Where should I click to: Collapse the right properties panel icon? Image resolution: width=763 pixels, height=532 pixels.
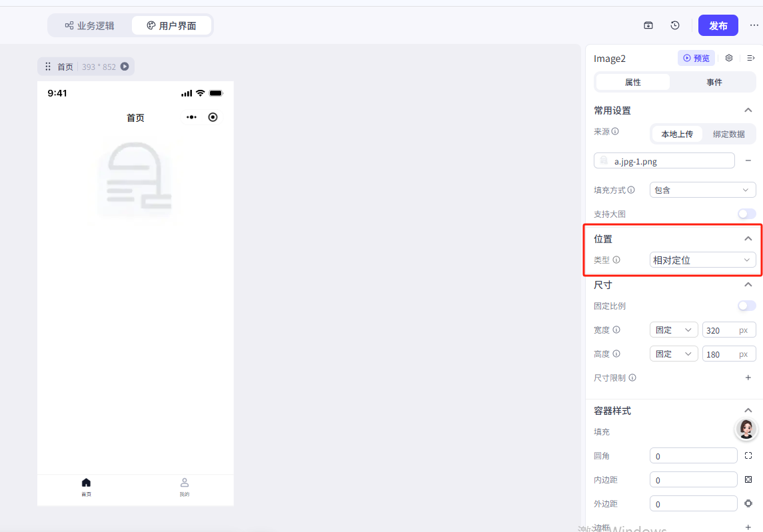pos(750,58)
